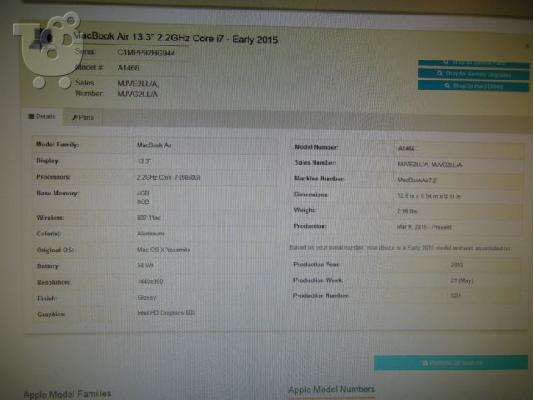Click the Finish value Glossy
534x400 pixels.
[147, 298]
